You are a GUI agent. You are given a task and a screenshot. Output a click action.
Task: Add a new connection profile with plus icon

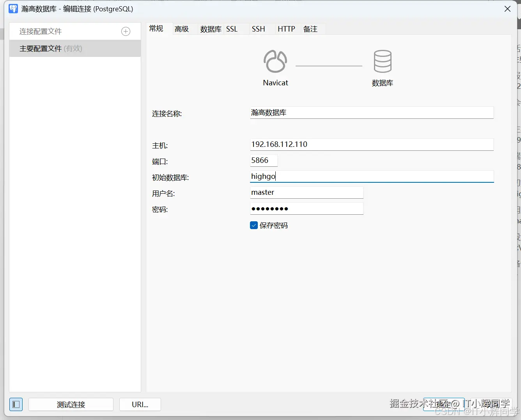pyautogui.click(x=126, y=32)
